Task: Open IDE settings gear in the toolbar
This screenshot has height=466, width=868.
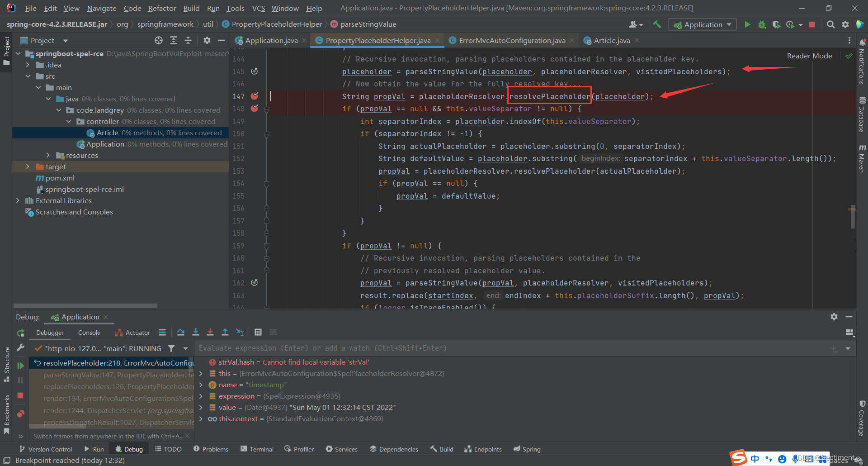Action: [x=845, y=24]
